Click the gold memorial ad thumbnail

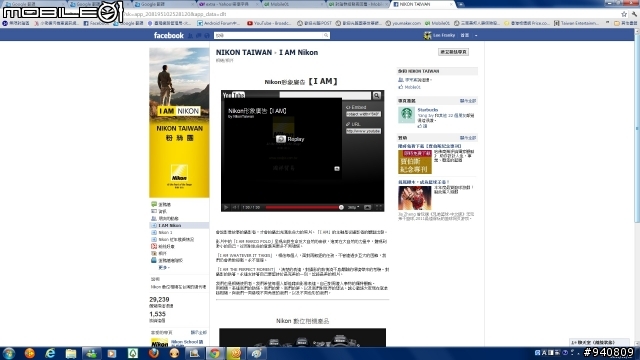pyautogui.click(x=415, y=162)
